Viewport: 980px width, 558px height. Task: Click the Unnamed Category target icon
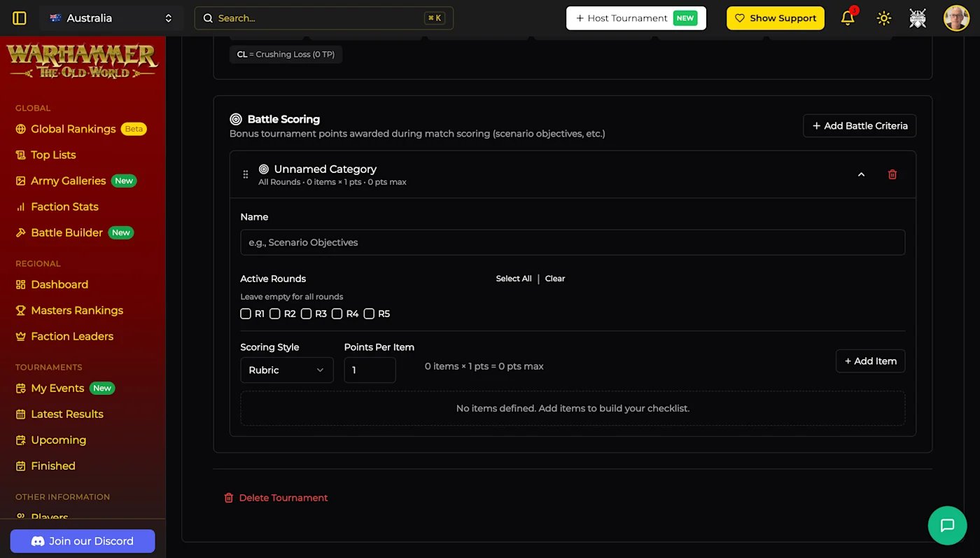coord(264,169)
